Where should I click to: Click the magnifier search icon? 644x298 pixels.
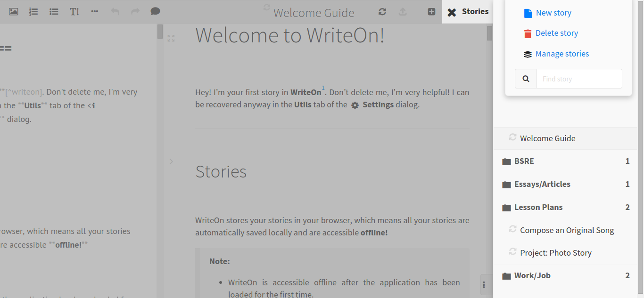click(x=526, y=79)
